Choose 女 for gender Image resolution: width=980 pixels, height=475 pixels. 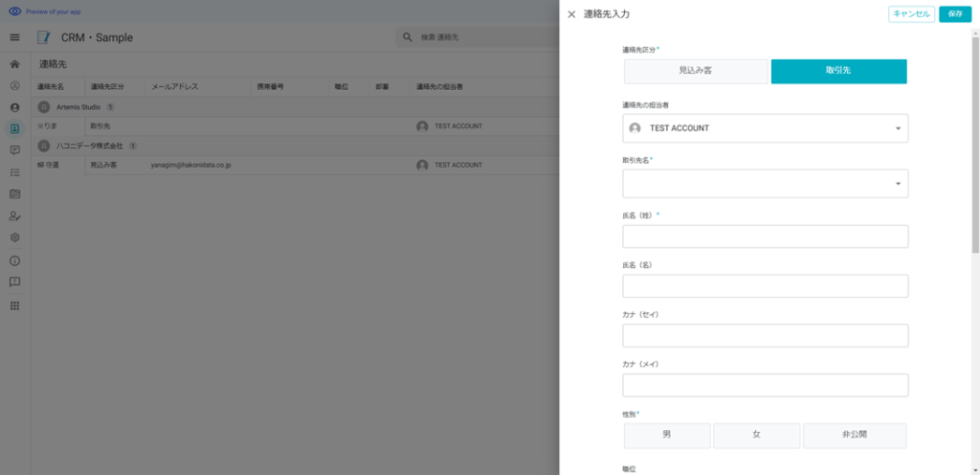click(756, 436)
